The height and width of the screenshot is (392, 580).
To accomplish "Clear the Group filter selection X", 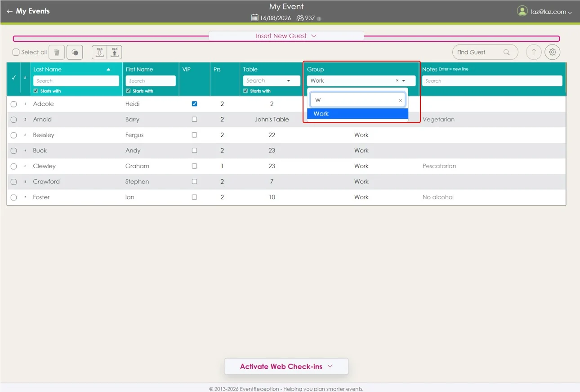I will pos(397,81).
